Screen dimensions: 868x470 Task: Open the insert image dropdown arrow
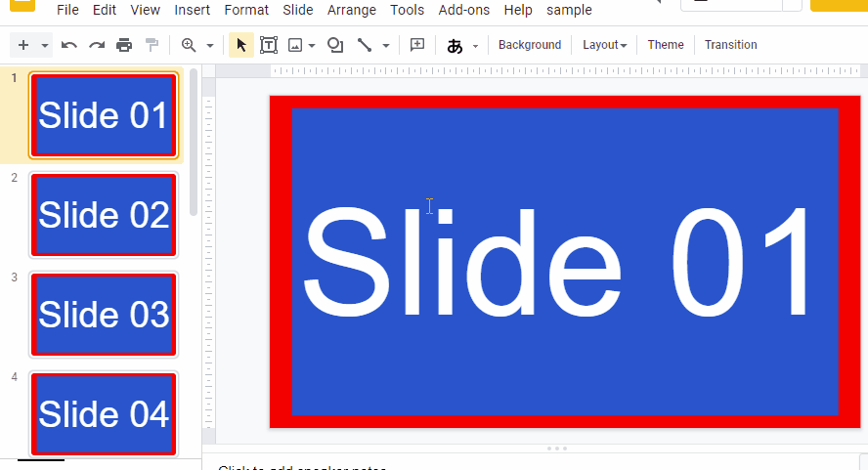coord(312,45)
